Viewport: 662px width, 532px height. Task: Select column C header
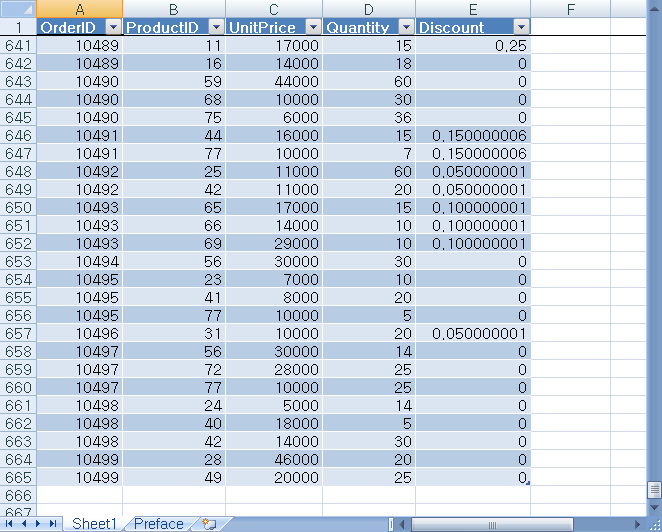(x=274, y=9)
